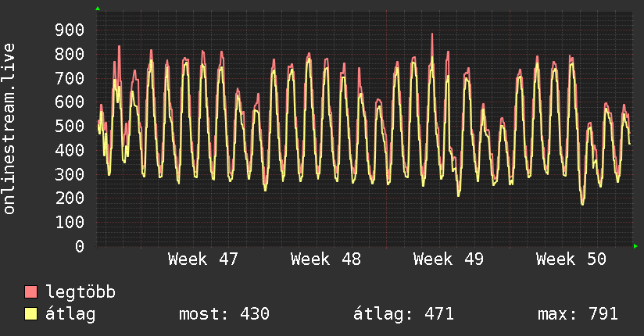Click the 400 y-axis tick label
644x336 pixels.
(70, 150)
